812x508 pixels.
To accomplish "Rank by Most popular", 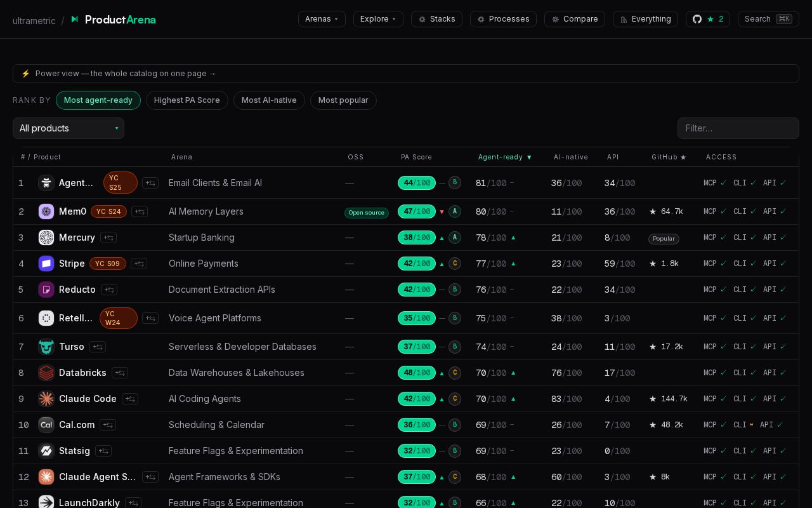I will (343, 100).
